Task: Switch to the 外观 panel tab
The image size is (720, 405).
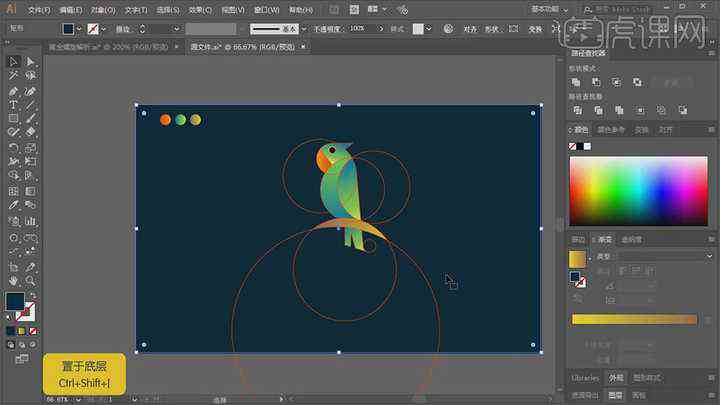Action: point(616,378)
